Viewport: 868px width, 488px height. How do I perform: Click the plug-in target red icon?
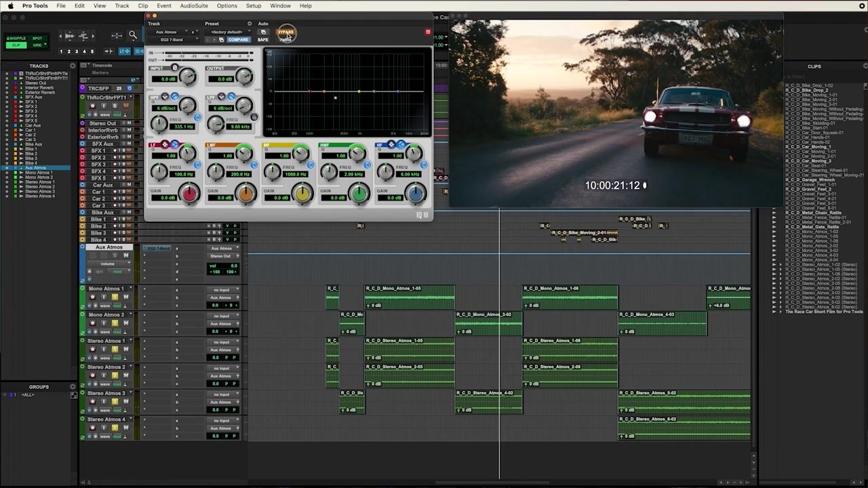(x=428, y=32)
